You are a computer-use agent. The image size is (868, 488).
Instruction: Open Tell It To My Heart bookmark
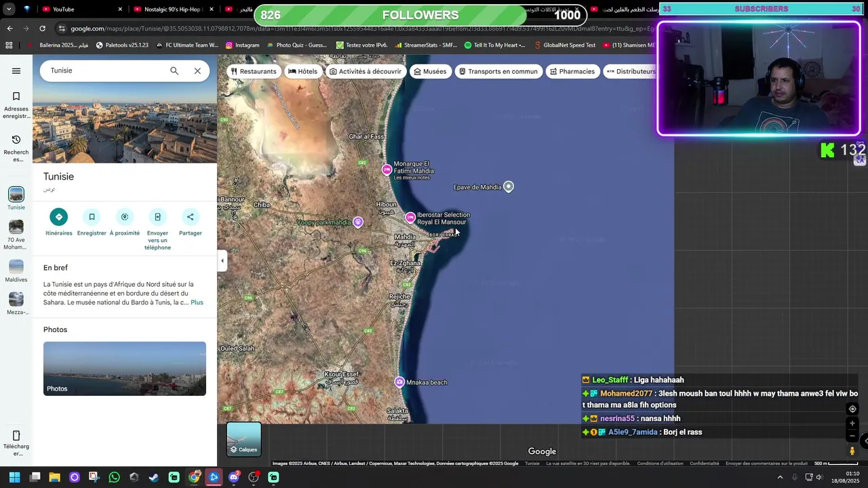(x=495, y=45)
